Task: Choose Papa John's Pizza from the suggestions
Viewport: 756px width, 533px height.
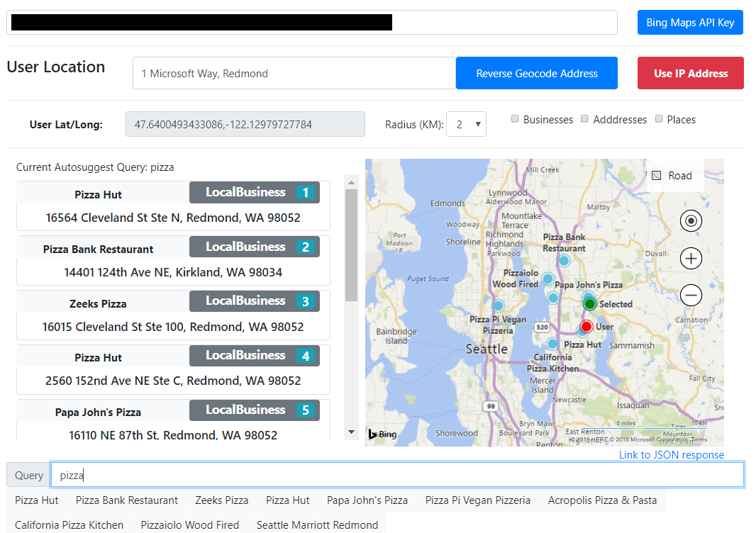Action: 367,500
